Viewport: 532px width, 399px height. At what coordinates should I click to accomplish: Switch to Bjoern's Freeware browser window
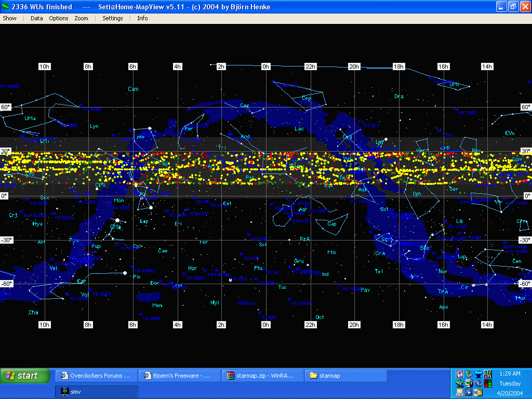179,376
